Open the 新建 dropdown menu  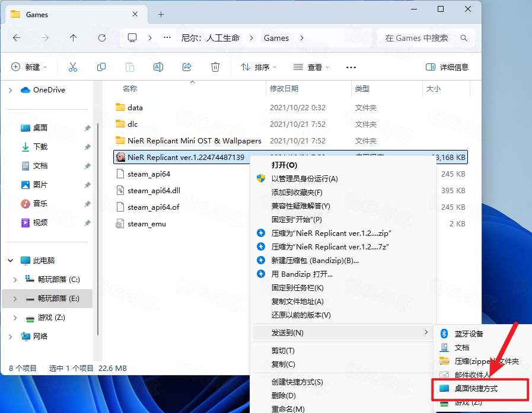point(29,67)
